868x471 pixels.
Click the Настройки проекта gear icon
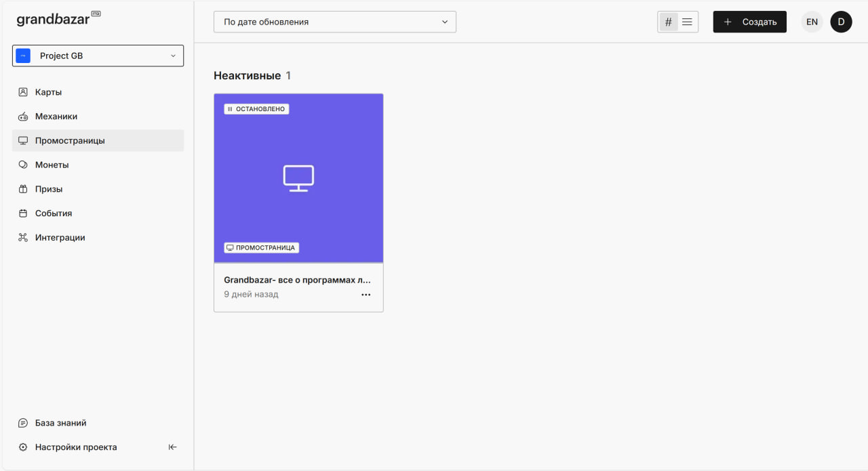[x=23, y=447]
